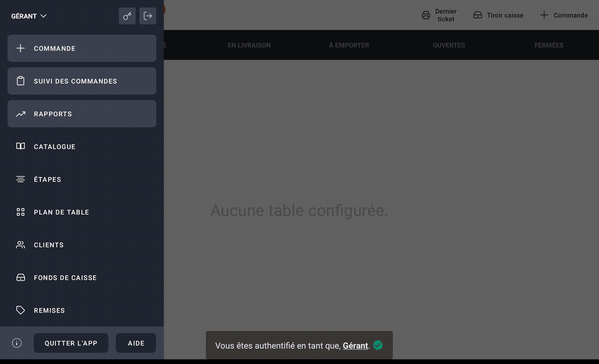
Task: Click the green checkmark in the notification
Action: (378, 345)
